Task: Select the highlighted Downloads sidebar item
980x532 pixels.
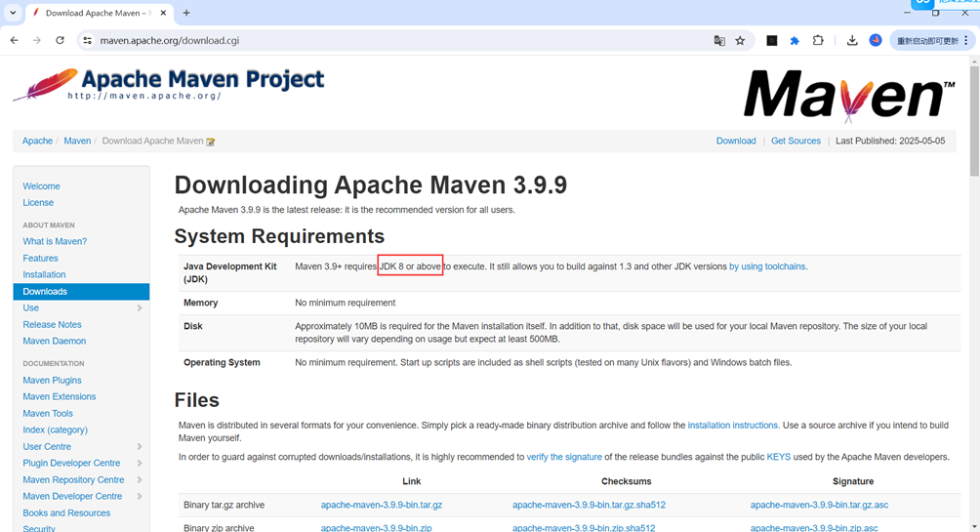Action: point(81,291)
